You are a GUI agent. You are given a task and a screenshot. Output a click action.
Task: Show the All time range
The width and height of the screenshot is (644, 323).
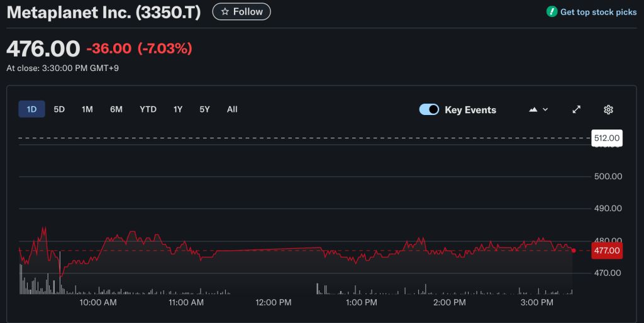(x=232, y=109)
